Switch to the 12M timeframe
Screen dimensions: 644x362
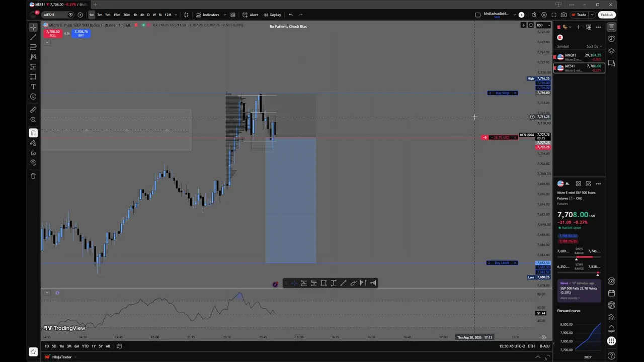168,15
